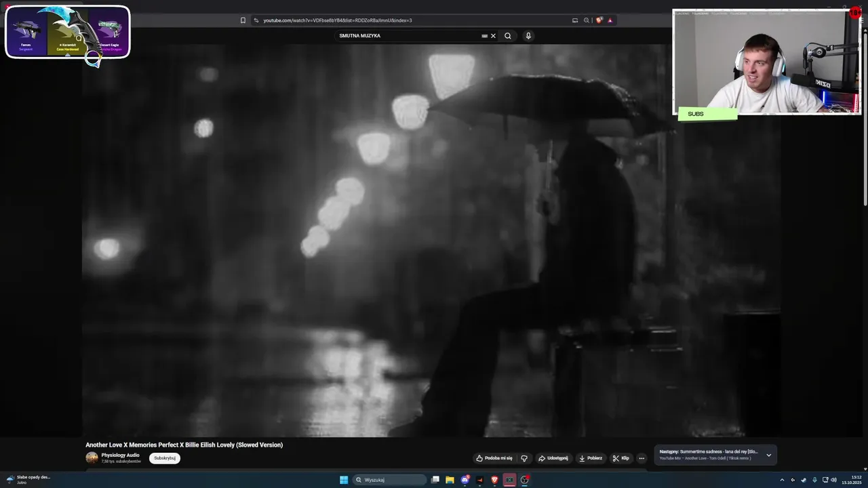Download the video with Pobierz
The height and width of the screenshot is (488, 868).
pyautogui.click(x=591, y=458)
